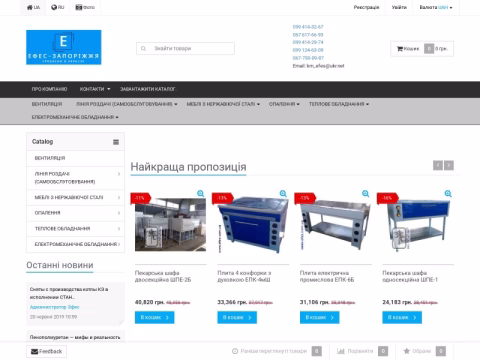Switch to RU language via globe icon
480x360 pixels.
coord(57,7)
